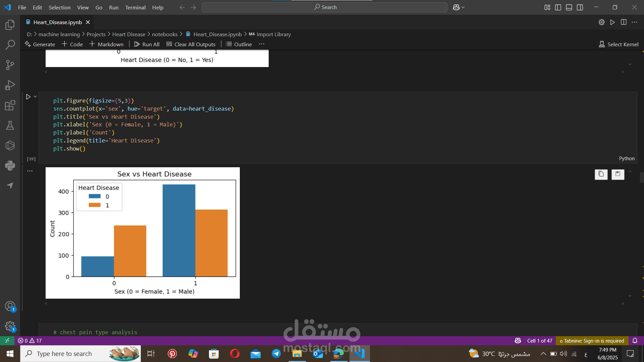
Task: Select the Heart_Disease.ipynb editor tab
Action: [x=58, y=22]
